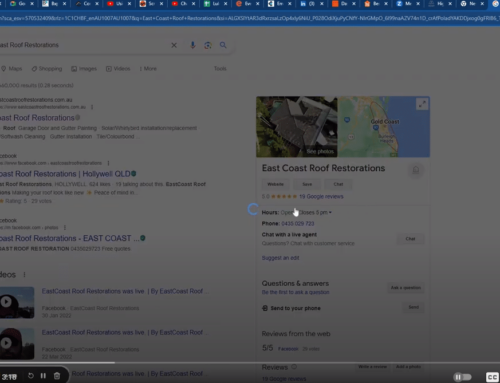Clear the search box with the X icon

(174, 45)
